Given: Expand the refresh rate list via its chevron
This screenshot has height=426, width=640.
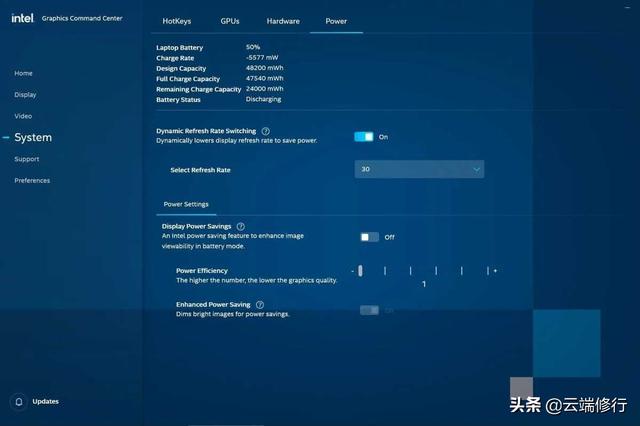Looking at the screenshot, I should [x=476, y=169].
